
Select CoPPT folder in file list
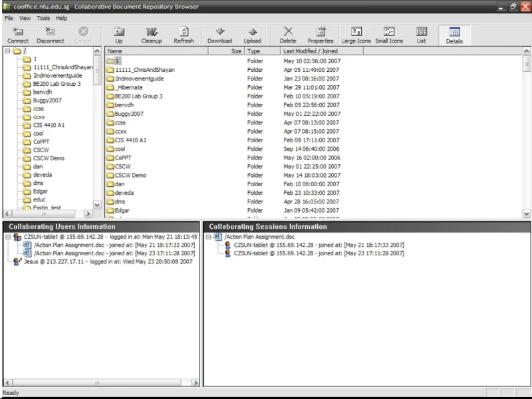123,158
